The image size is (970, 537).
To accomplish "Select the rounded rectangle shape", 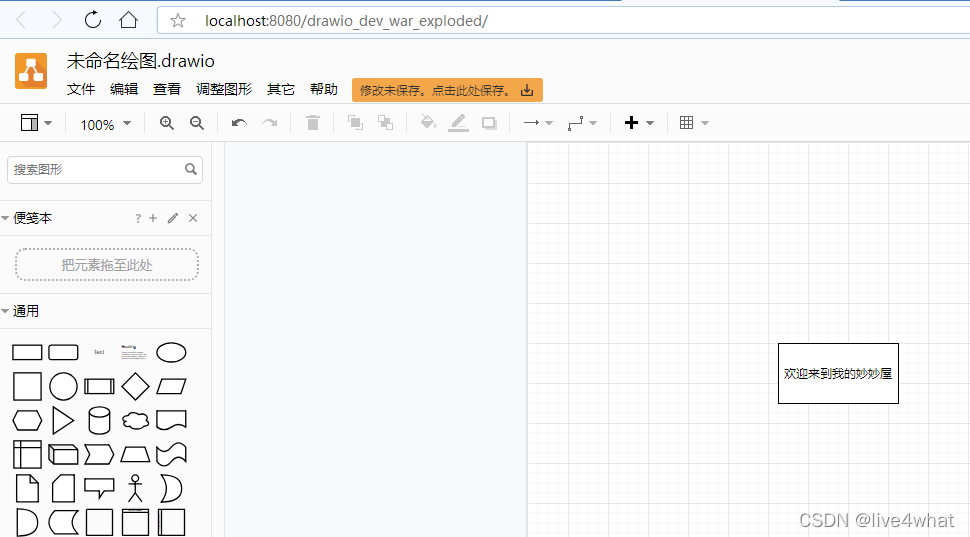I will pyautogui.click(x=63, y=353).
